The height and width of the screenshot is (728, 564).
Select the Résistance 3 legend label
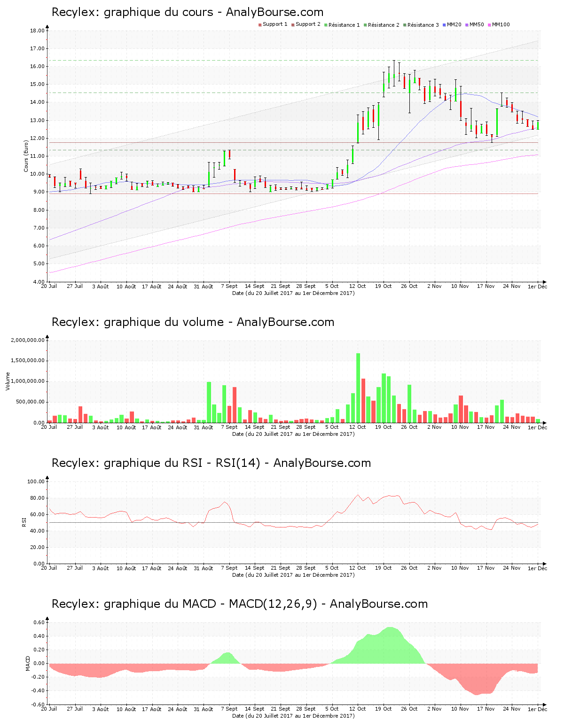coord(423,25)
